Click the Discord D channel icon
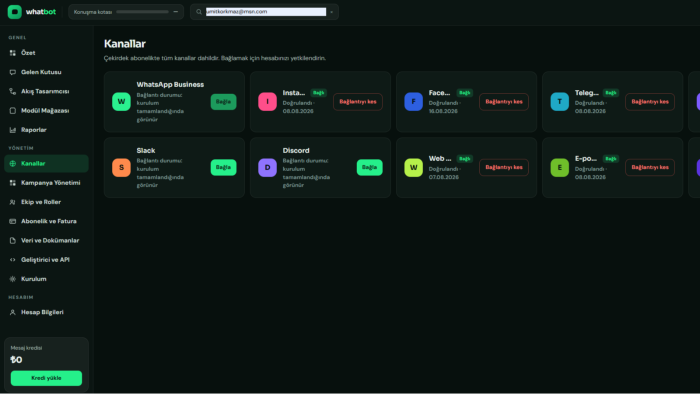700x394 pixels. coord(267,167)
